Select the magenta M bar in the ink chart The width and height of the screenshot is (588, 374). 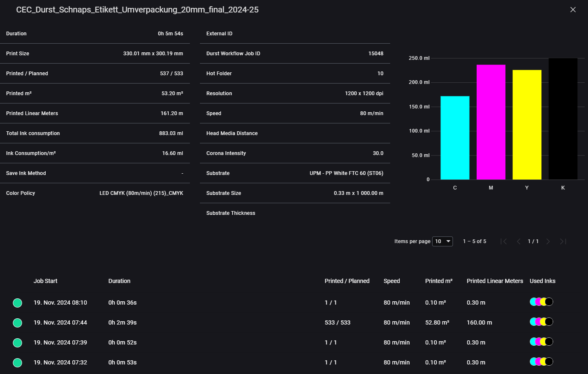click(x=491, y=121)
